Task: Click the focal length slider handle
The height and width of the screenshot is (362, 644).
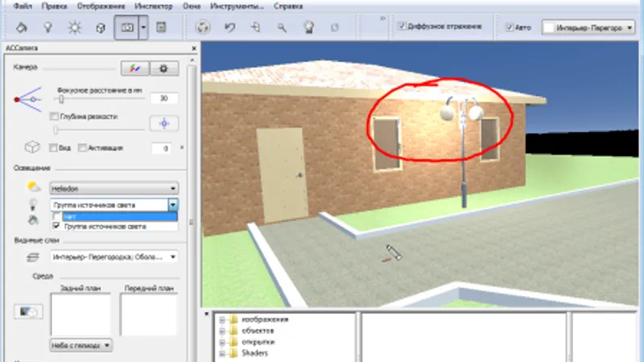Action: (61, 99)
